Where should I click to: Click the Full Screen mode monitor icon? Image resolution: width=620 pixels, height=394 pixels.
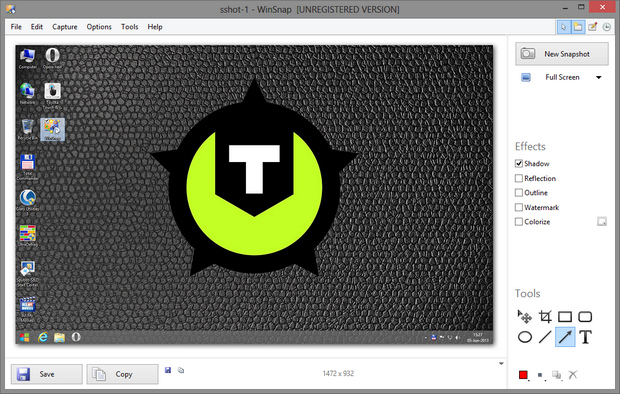pos(526,77)
